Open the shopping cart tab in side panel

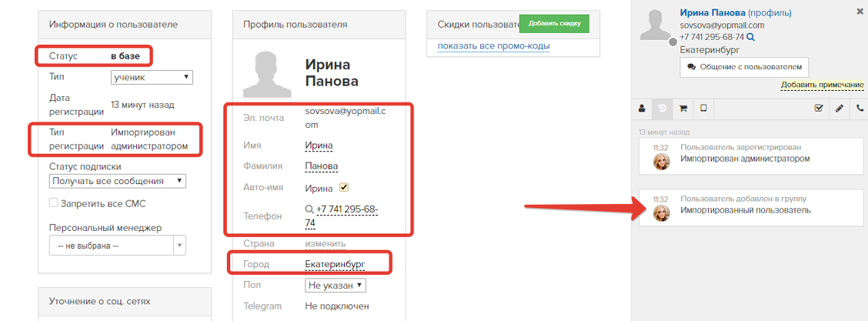click(683, 109)
